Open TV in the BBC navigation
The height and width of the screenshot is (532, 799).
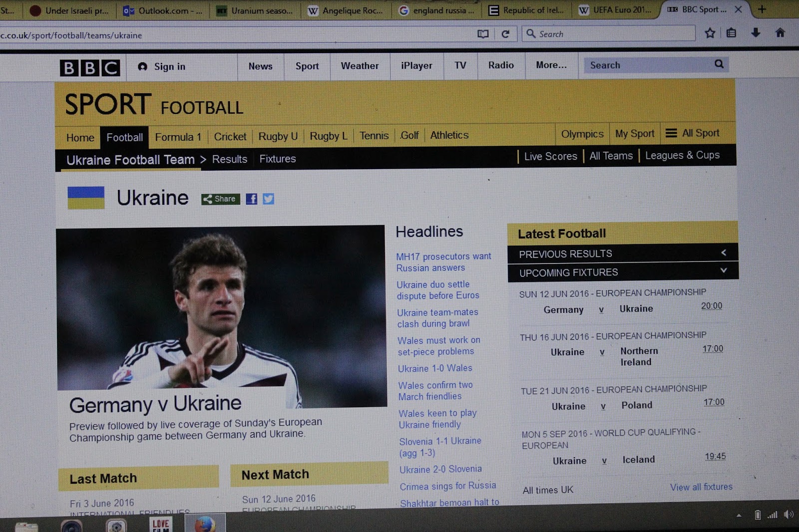click(460, 65)
